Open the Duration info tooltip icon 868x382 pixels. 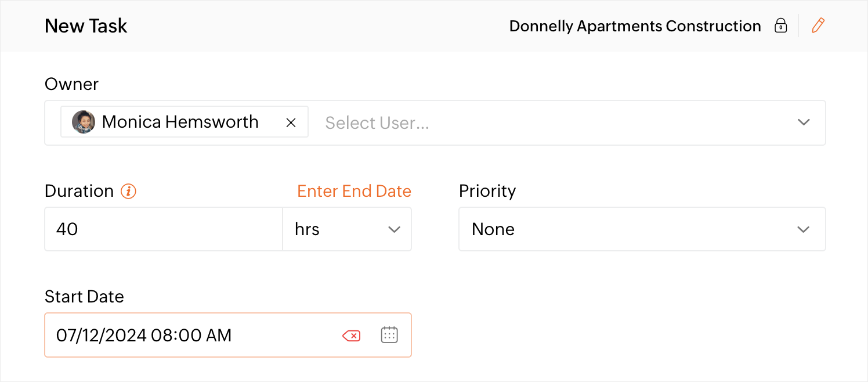(x=128, y=191)
